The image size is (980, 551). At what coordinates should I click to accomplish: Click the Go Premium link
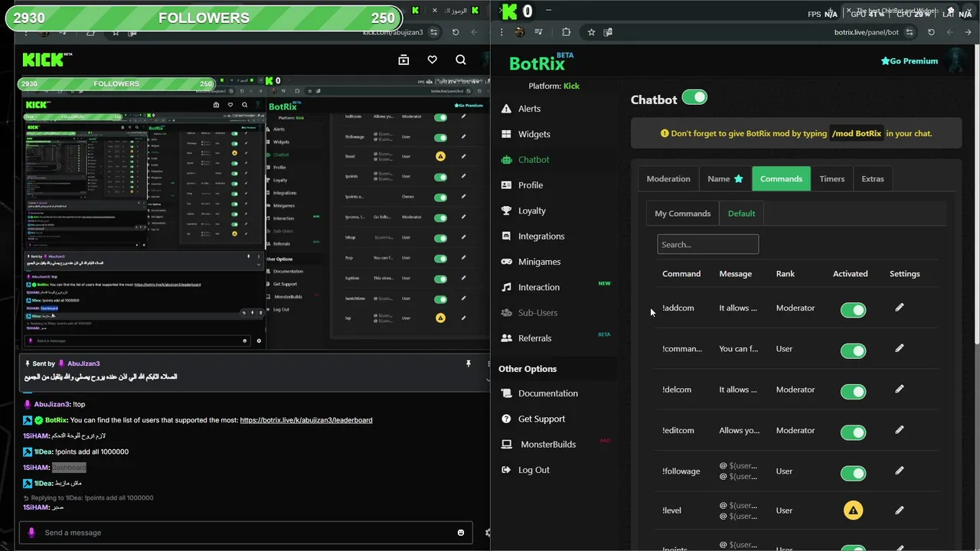pyautogui.click(x=909, y=61)
